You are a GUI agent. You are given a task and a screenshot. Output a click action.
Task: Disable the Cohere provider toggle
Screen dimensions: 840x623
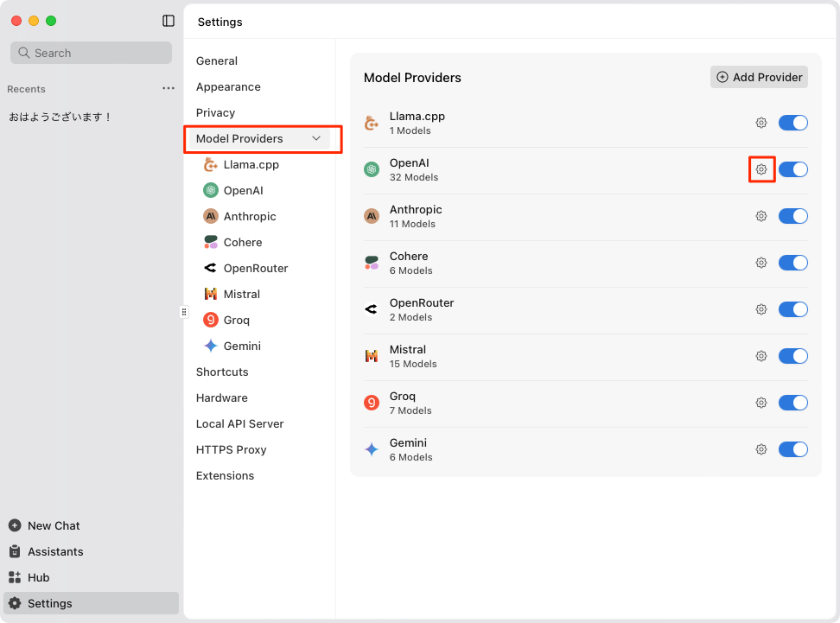[x=792, y=263]
